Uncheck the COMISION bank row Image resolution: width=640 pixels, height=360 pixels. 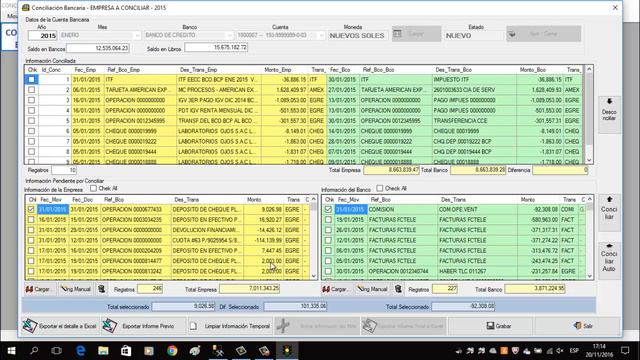point(328,209)
